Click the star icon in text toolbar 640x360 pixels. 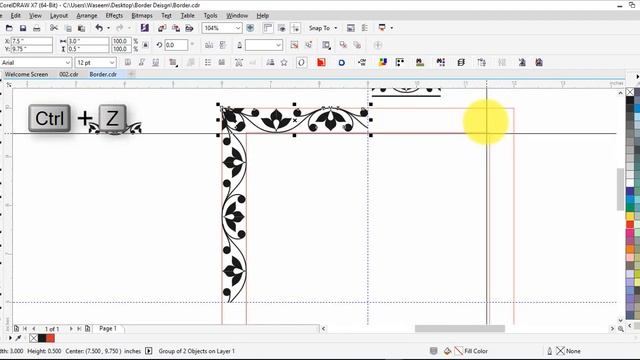[284, 62]
